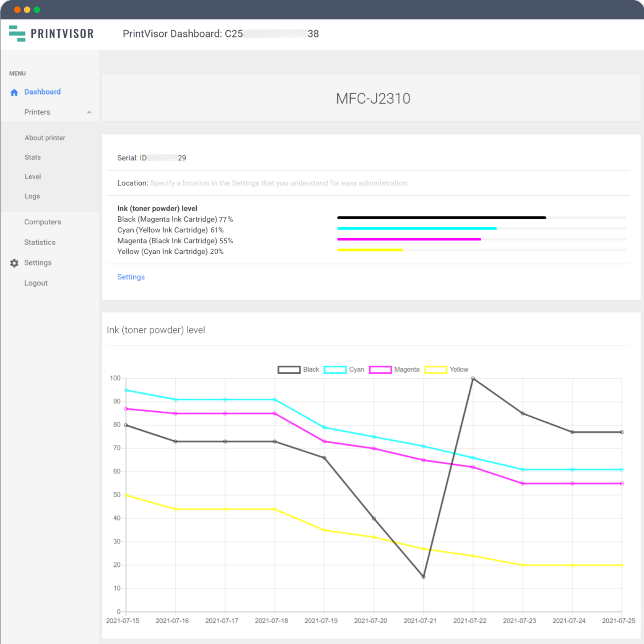Open the Printers sidebar section
Image resolution: width=644 pixels, height=644 pixels.
tap(37, 112)
